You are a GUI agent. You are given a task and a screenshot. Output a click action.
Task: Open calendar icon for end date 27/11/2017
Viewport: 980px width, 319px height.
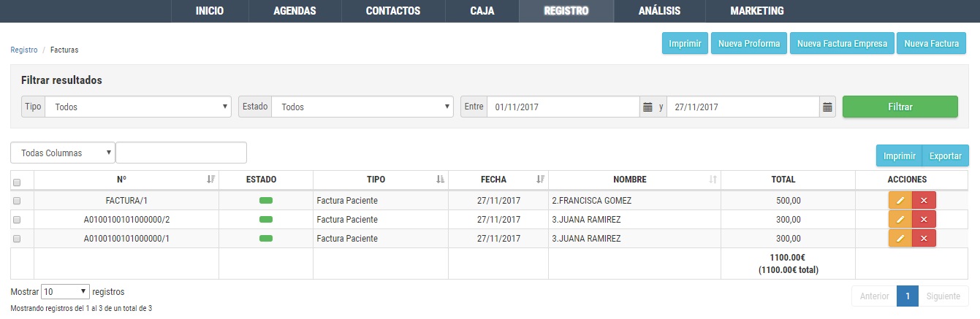pos(827,107)
